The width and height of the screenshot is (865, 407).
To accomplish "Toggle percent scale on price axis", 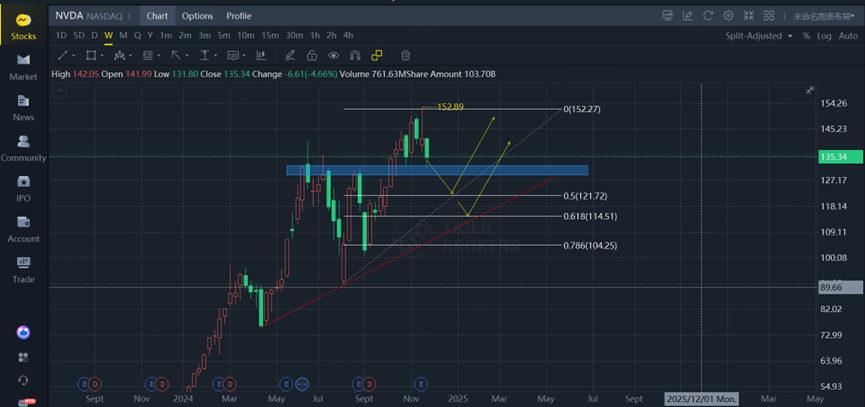I will pyautogui.click(x=806, y=36).
